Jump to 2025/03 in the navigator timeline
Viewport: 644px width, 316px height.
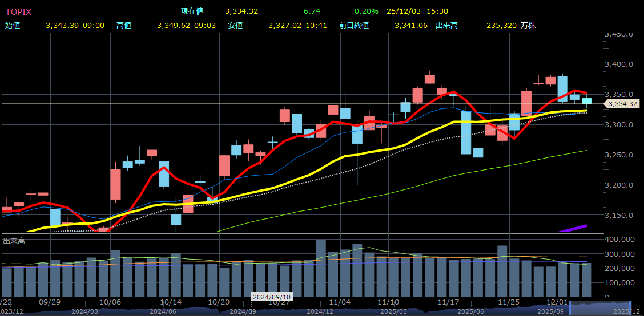(392, 311)
